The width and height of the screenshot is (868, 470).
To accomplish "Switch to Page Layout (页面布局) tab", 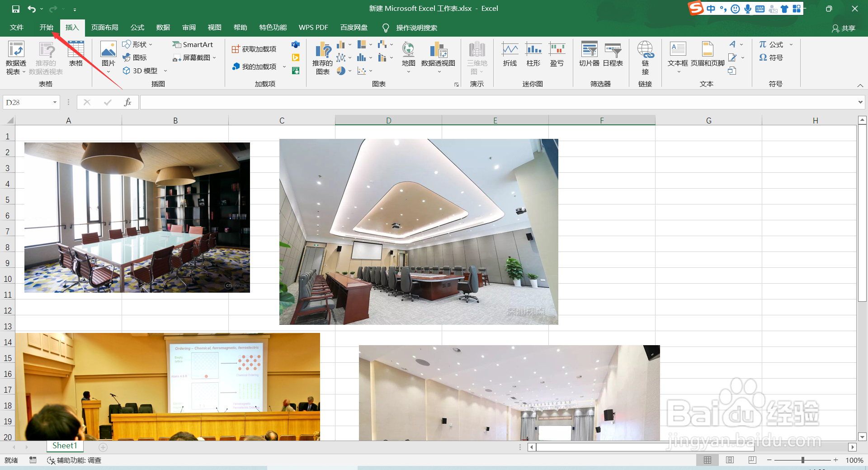I will (104, 28).
